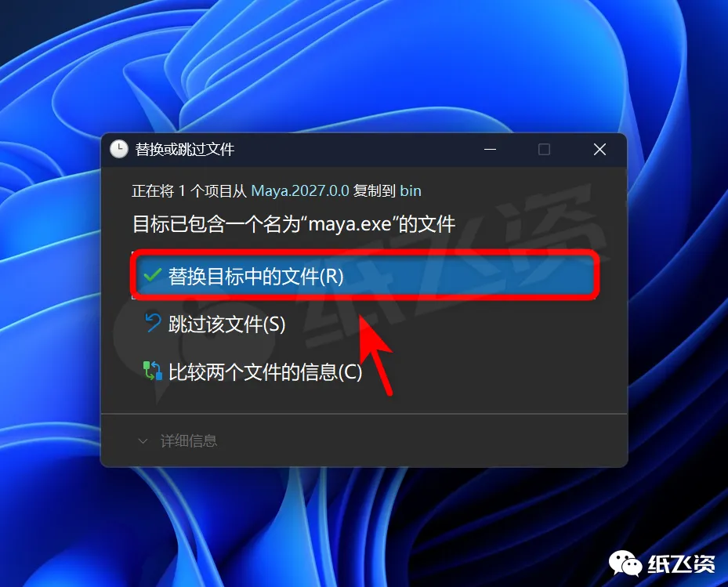Expand the 详细信息 chevron
Screen dimensions: 728x587
coord(143,441)
